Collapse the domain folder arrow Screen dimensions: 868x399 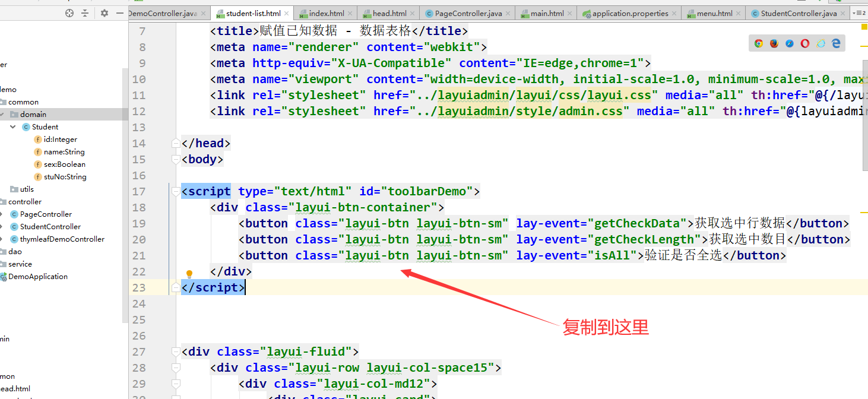coord(2,115)
